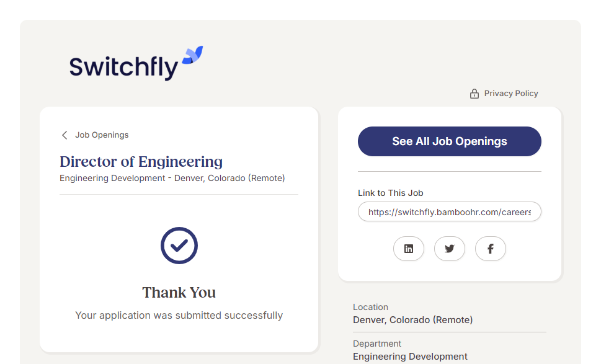Click the Director of Engineering heading
Image resolution: width=601 pixels, height=364 pixels.
(x=141, y=162)
